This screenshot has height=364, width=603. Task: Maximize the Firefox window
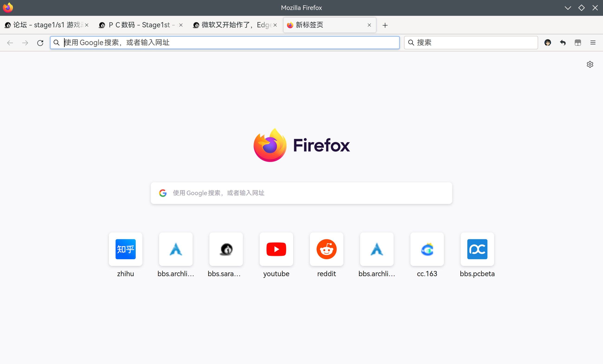pyautogui.click(x=581, y=8)
